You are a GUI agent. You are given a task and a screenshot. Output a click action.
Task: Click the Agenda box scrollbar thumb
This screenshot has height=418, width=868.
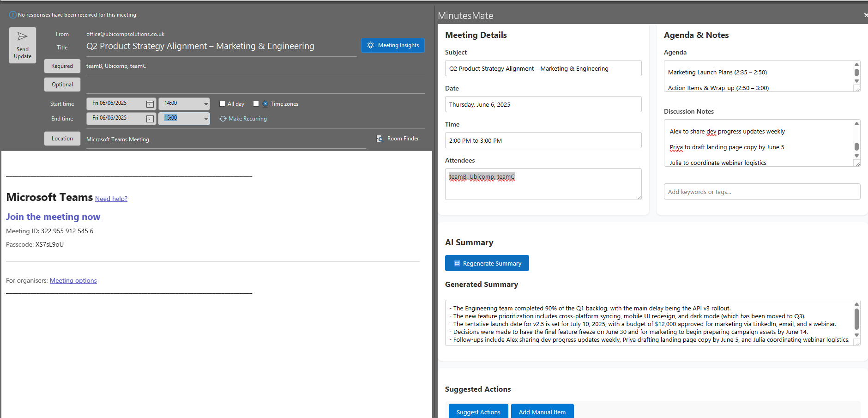856,73
